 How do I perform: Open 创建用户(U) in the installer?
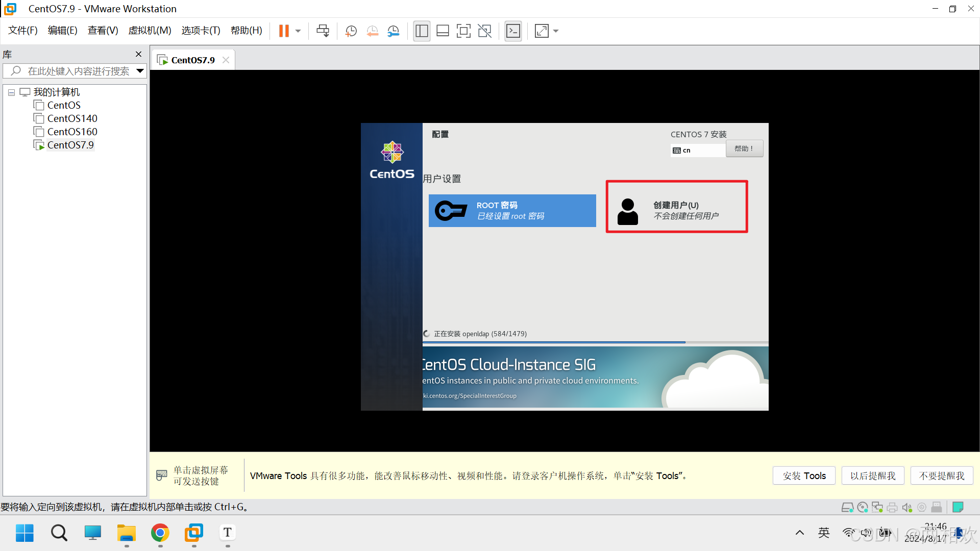click(x=676, y=210)
